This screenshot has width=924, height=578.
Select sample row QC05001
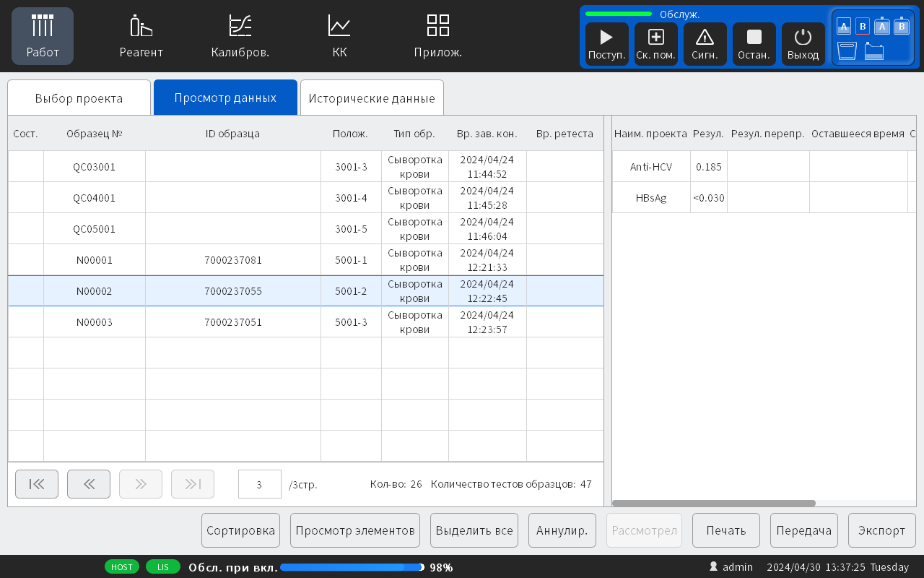[306, 228]
